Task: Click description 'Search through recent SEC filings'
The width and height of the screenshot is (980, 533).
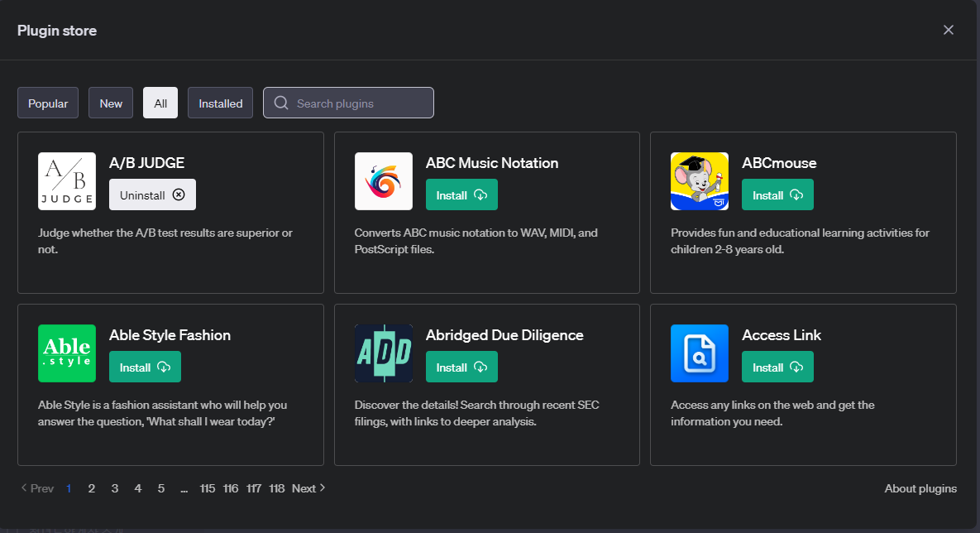Action: pyautogui.click(x=477, y=413)
